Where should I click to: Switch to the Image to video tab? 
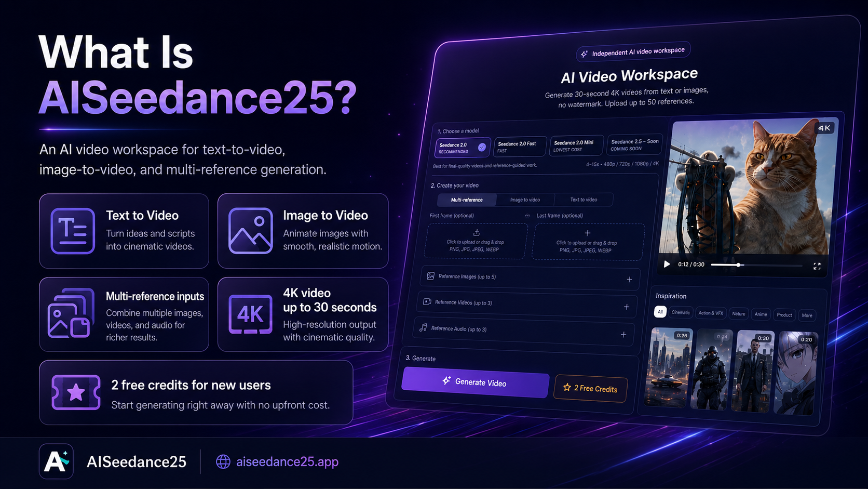[x=525, y=200]
